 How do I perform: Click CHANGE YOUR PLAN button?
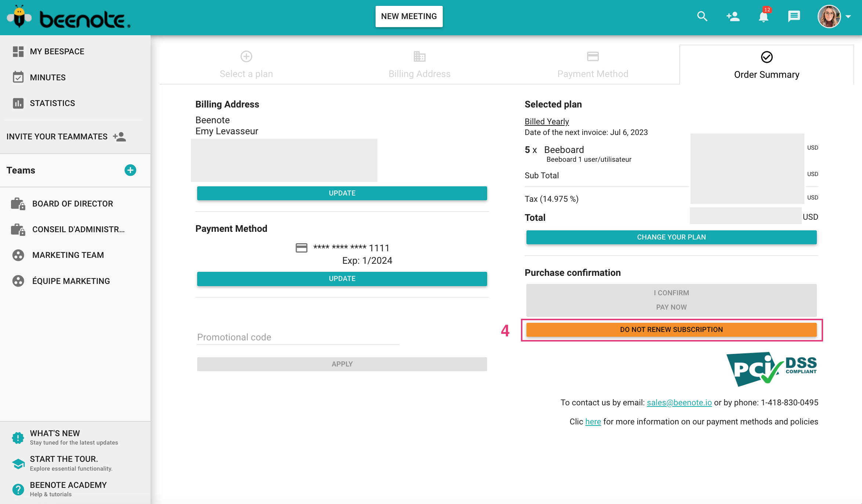671,237
